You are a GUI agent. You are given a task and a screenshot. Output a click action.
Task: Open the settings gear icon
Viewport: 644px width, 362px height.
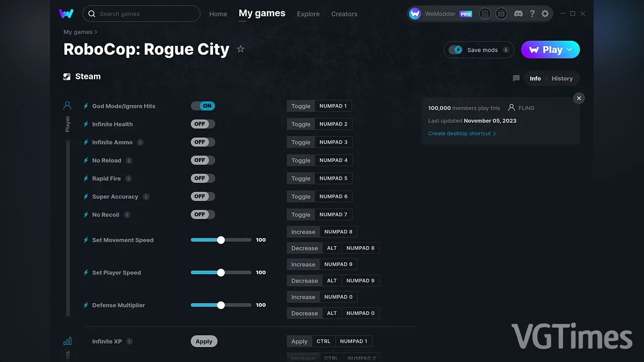click(x=545, y=13)
